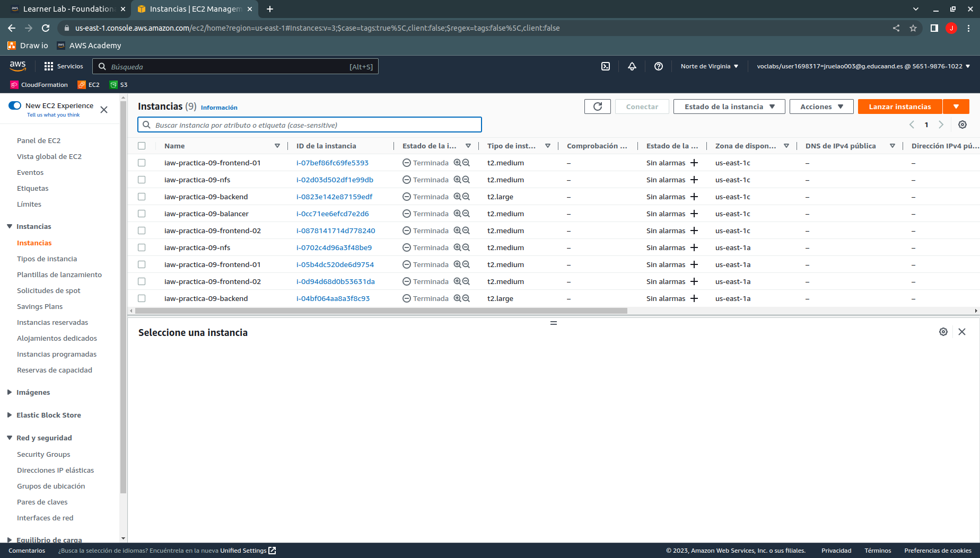
Task: Open table preferences gear icon
Action: point(962,125)
